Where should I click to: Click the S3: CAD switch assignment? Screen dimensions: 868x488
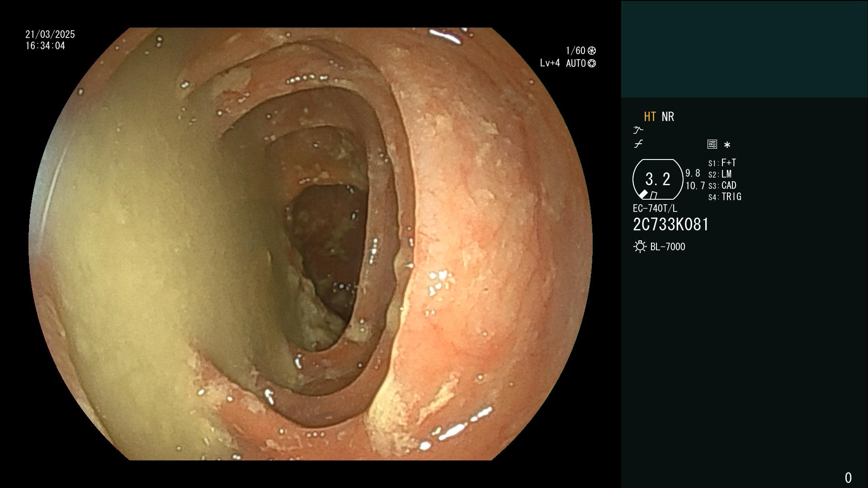[722, 185]
